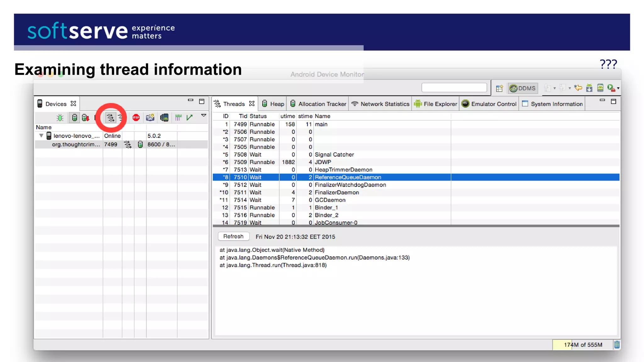Click the green debug bug icon
Screen dimensions: 644x362
(60, 118)
